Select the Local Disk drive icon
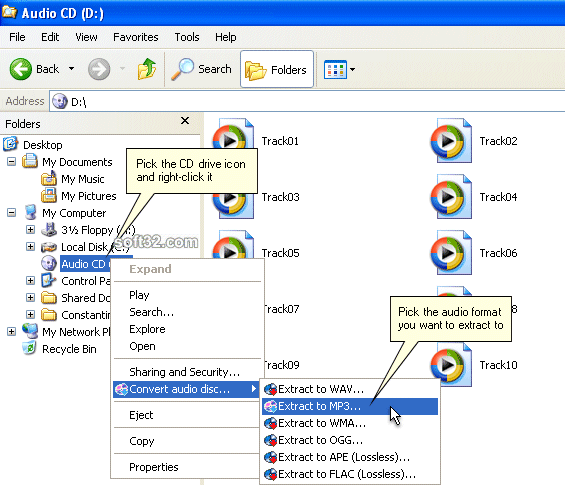The height and width of the screenshot is (485, 565). point(49,247)
